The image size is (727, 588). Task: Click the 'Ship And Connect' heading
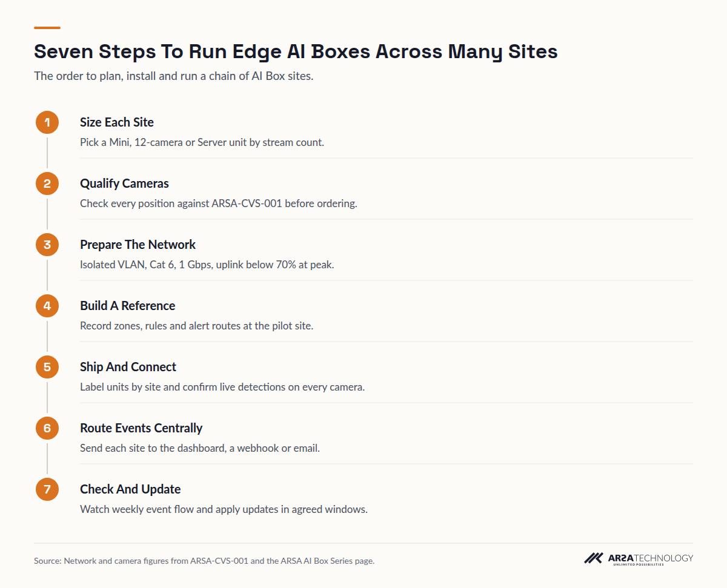[x=128, y=367]
